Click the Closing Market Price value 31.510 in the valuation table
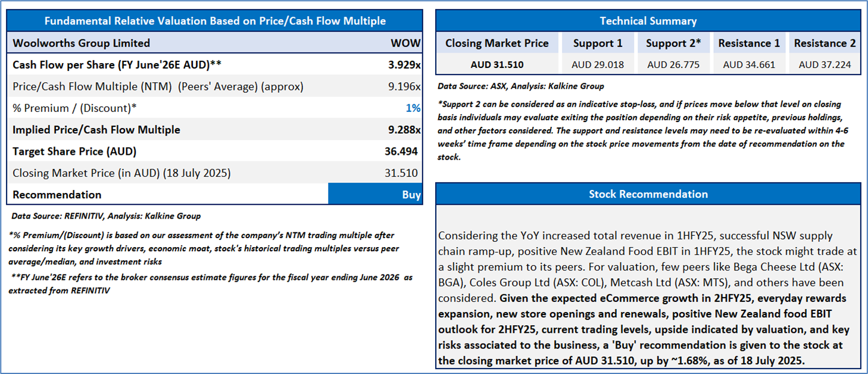The height and width of the screenshot is (374, 868). 401,173
